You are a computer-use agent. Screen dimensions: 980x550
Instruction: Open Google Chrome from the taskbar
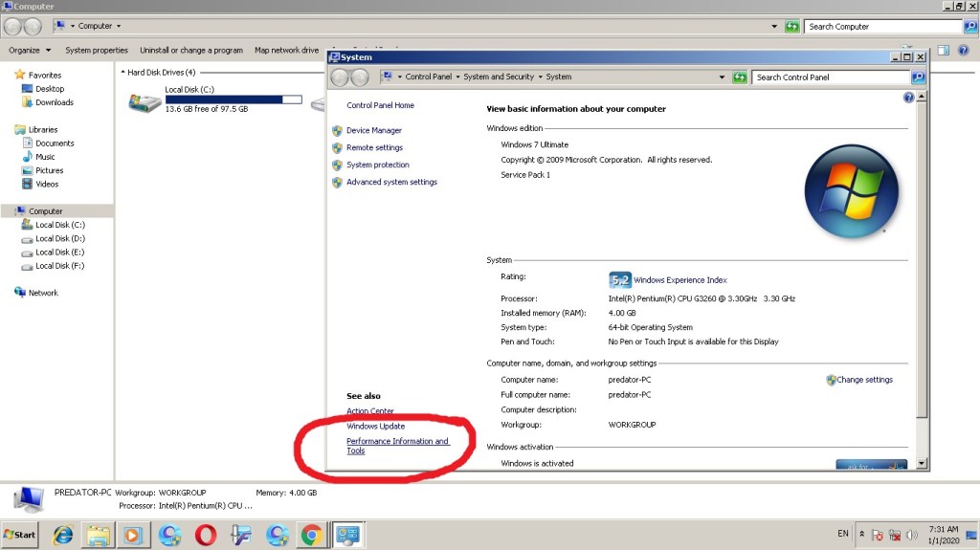(310, 535)
